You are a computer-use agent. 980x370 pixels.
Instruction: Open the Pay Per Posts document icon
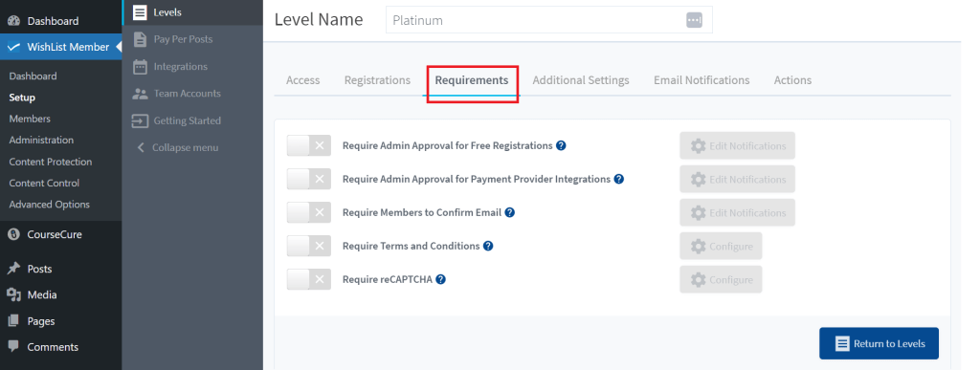coord(140,38)
